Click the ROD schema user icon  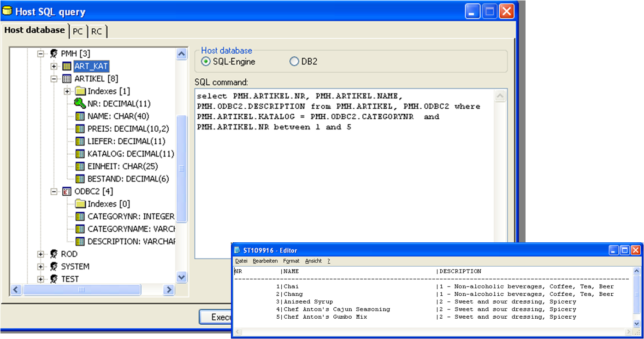point(54,254)
